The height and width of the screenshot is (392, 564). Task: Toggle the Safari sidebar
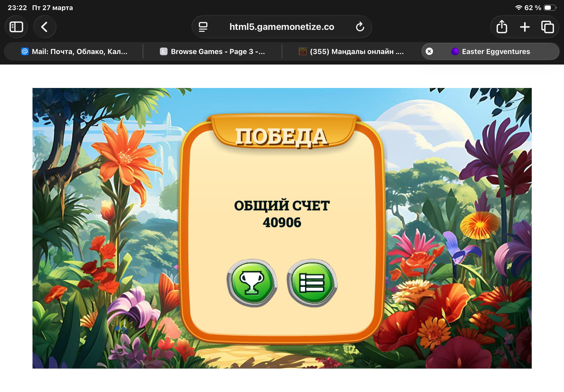pos(16,27)
